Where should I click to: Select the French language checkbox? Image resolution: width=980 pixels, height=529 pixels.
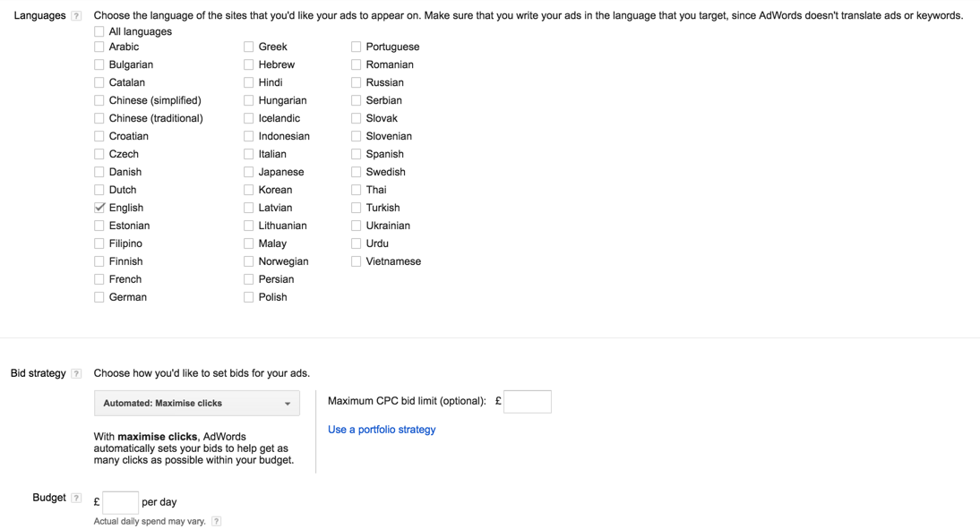(x=99, y=279)
